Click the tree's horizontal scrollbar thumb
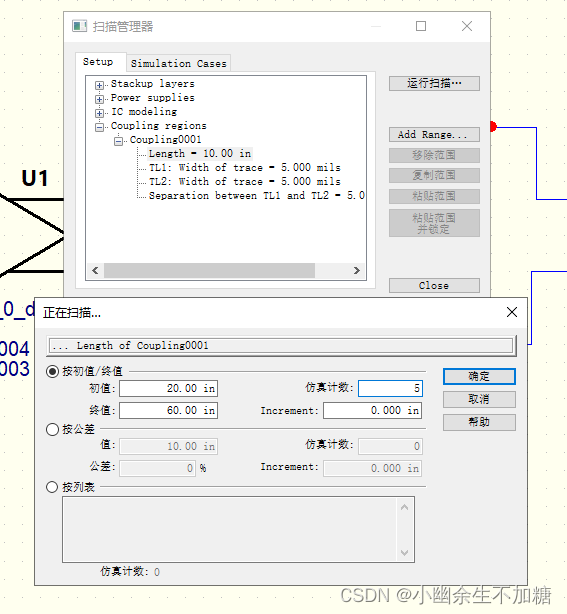Viewport: 567px width, 614px height. 209,271
